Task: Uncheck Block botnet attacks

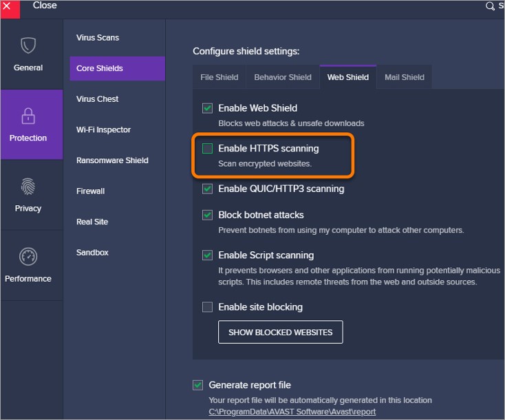Action: [207, 215]
